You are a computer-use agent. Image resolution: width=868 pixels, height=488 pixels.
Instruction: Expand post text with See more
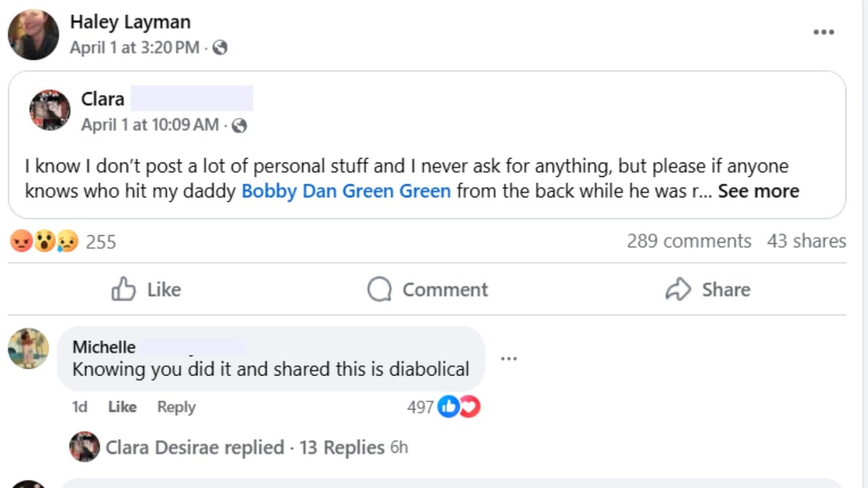[758, 192]
